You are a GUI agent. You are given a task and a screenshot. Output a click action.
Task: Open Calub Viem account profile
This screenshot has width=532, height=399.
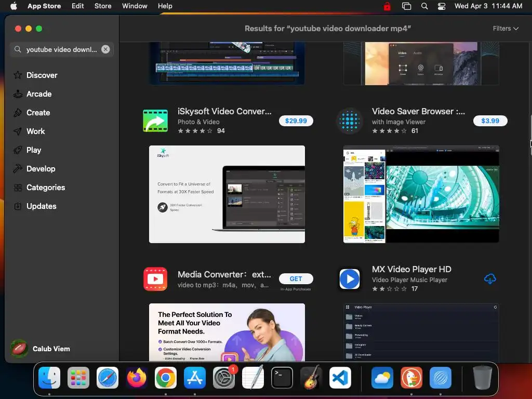(x=40, y=349)
